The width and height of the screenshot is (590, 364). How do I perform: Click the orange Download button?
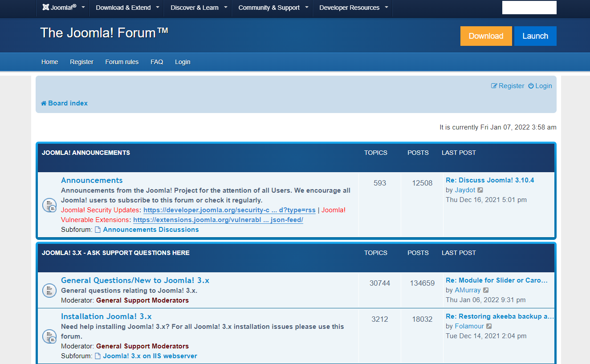click(486, 36)
